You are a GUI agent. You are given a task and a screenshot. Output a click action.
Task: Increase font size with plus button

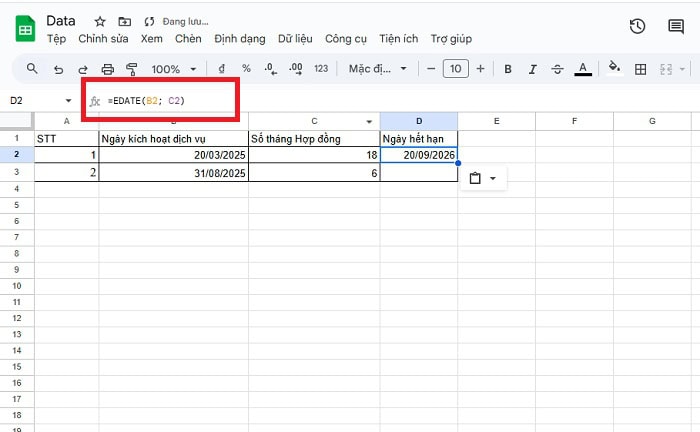481,69
